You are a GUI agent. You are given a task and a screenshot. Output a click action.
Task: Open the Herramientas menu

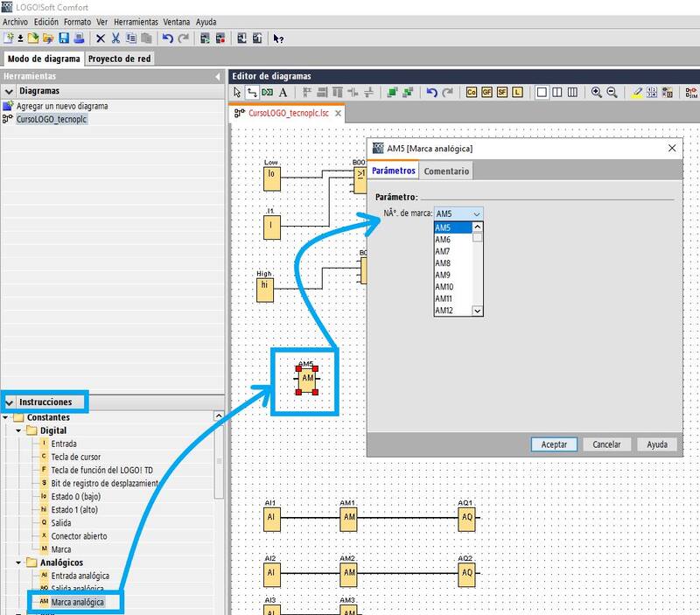(135, 21)
